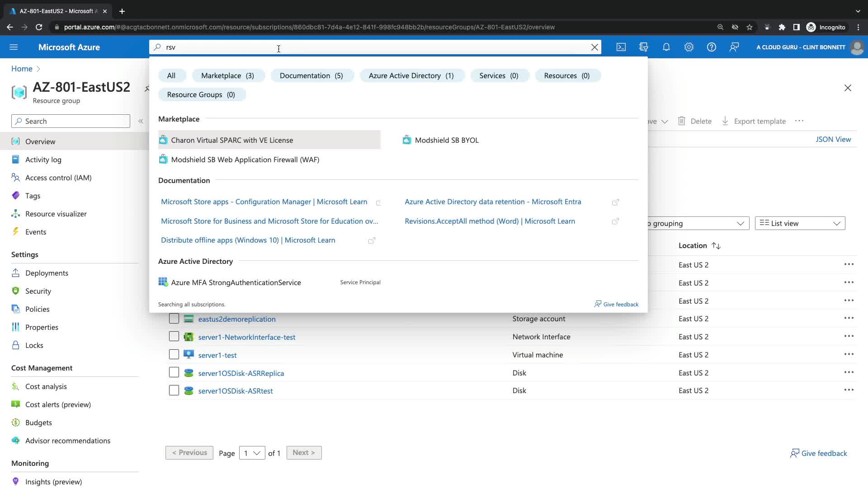Screen dimensions: 868x488
Task: Check the eastus2demoreplication row checkbox
Action: coord(174,319)
